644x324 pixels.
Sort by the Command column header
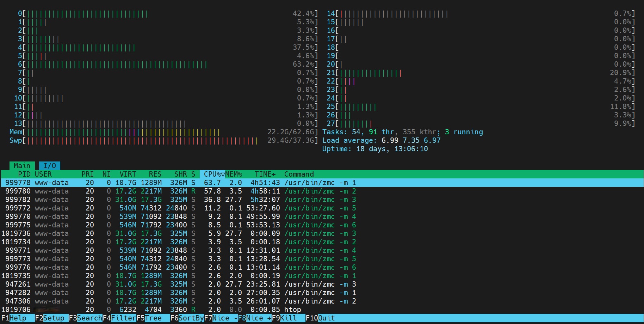[x=299, y=174]
